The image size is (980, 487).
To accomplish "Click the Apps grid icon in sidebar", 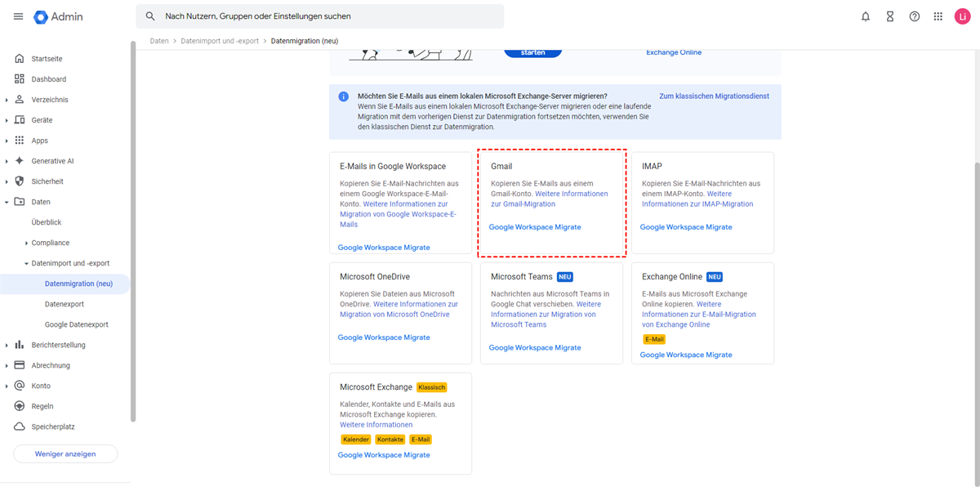I will tap(20, 141).
